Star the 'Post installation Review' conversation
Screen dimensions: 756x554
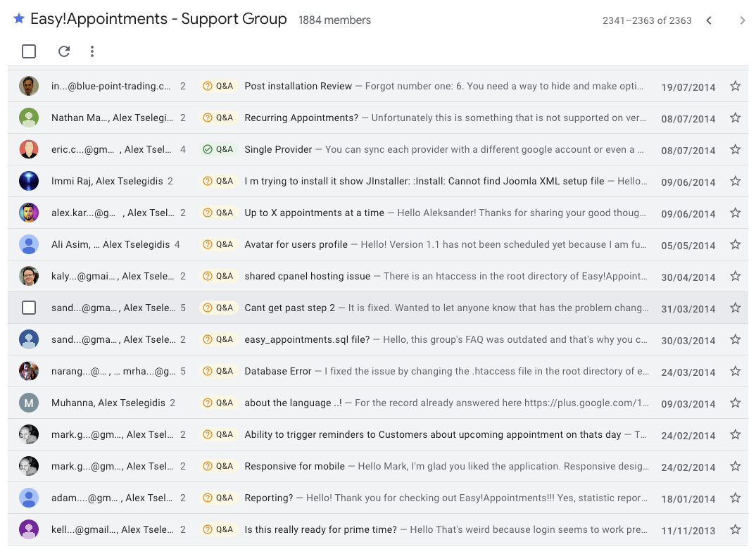(735, 86)
